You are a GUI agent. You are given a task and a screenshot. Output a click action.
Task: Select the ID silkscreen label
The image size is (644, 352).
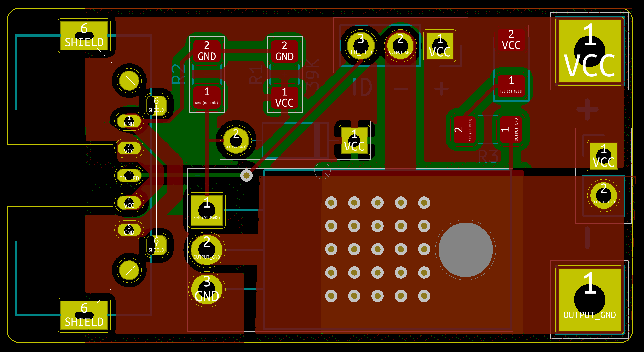click(362, 87)
